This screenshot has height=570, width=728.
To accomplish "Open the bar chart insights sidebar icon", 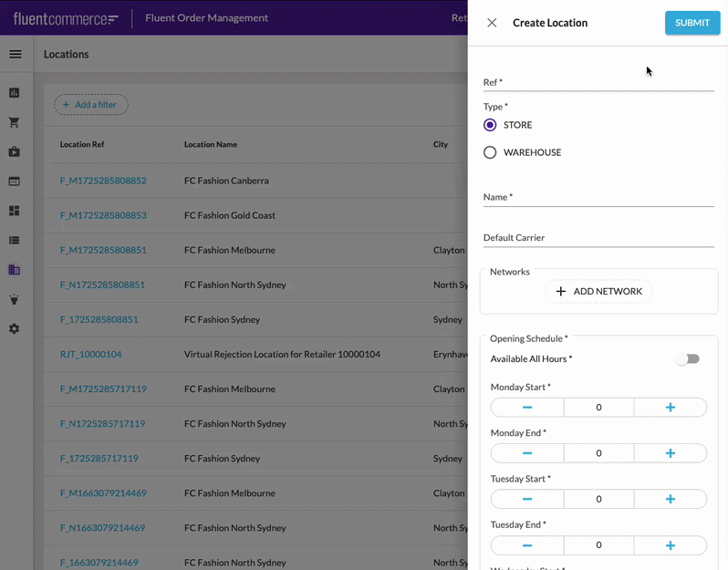I will point(15,93).
